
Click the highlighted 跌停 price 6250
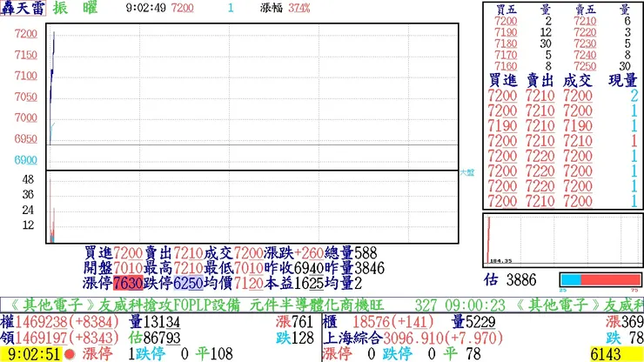(x=188, y=283)
